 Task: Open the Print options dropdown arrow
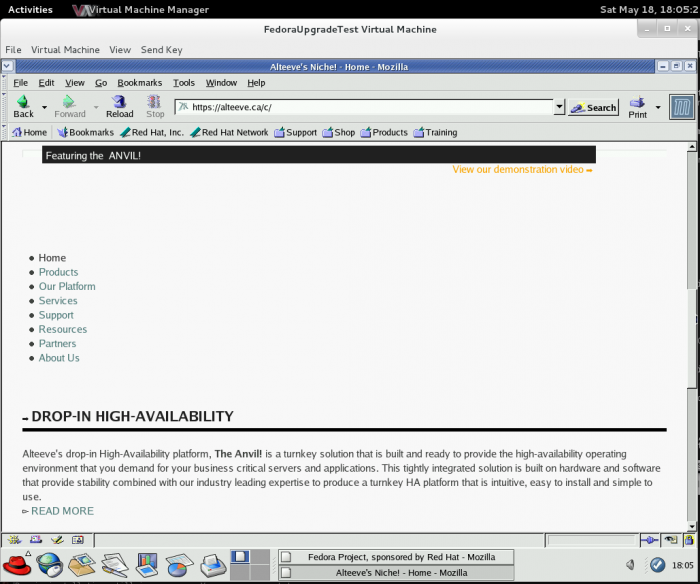(658, 107)
